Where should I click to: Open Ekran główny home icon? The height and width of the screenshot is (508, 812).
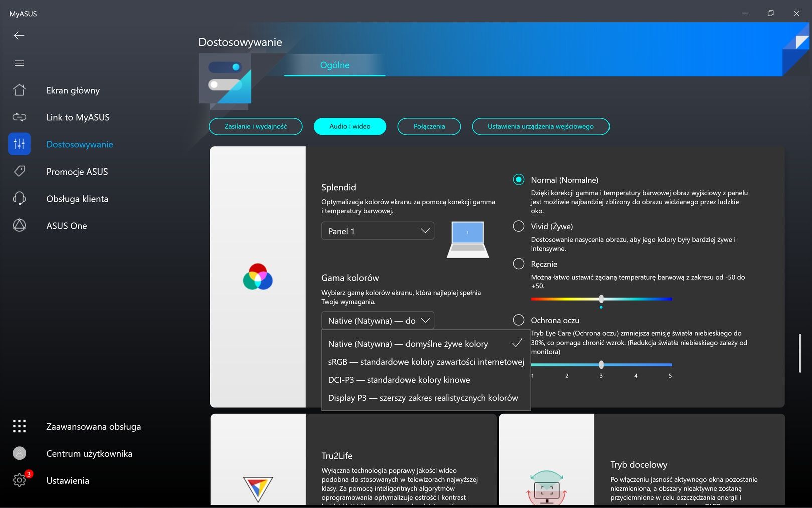coord(19,90)
